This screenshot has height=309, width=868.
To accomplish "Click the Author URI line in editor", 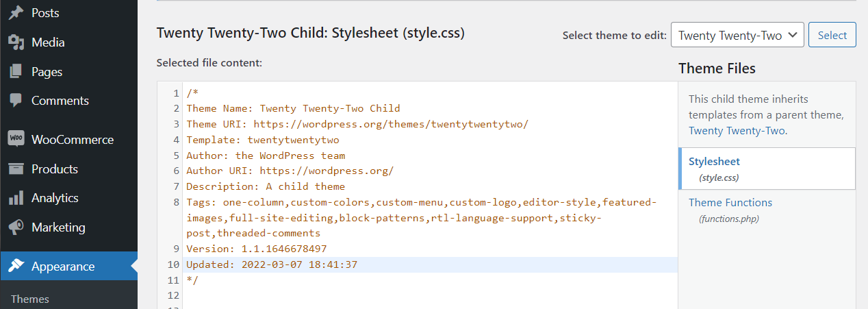I will coord(290,171).
